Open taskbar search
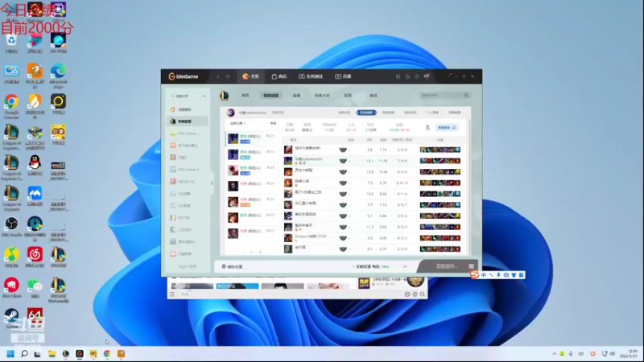 [24, 354]
